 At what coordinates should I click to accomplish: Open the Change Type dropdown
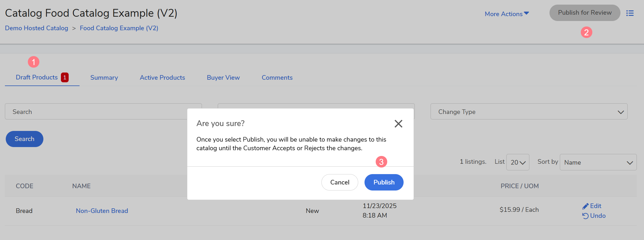click(529, 112)
